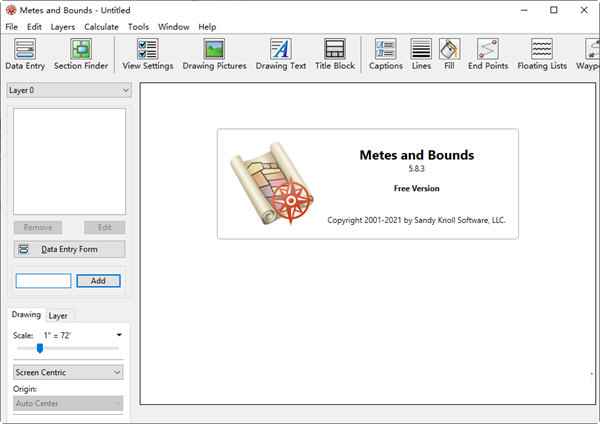Expand the scale options arrow

tap(119, 334)
